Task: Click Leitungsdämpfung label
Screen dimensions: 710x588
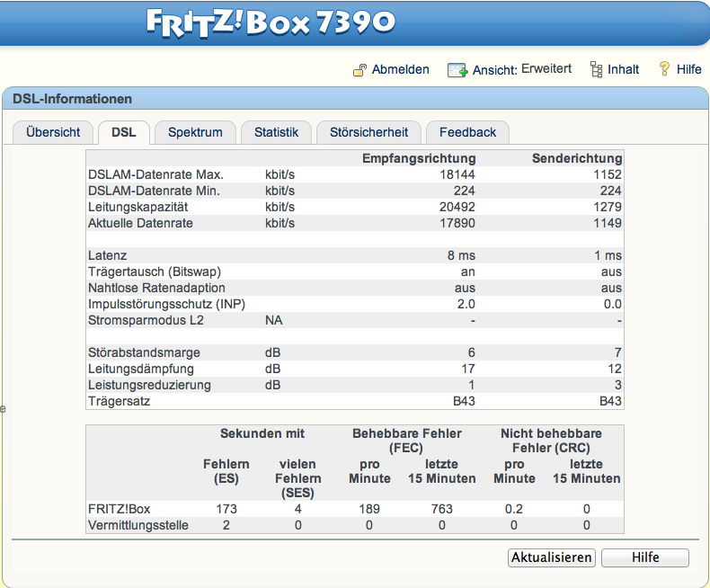Action: [x=141, y=370]
